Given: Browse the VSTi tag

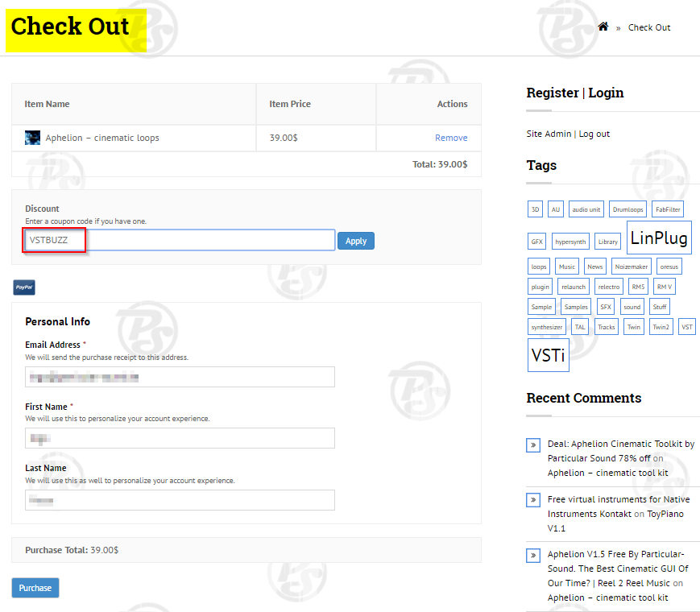Looking at the screenshot, I should [548, 355].
